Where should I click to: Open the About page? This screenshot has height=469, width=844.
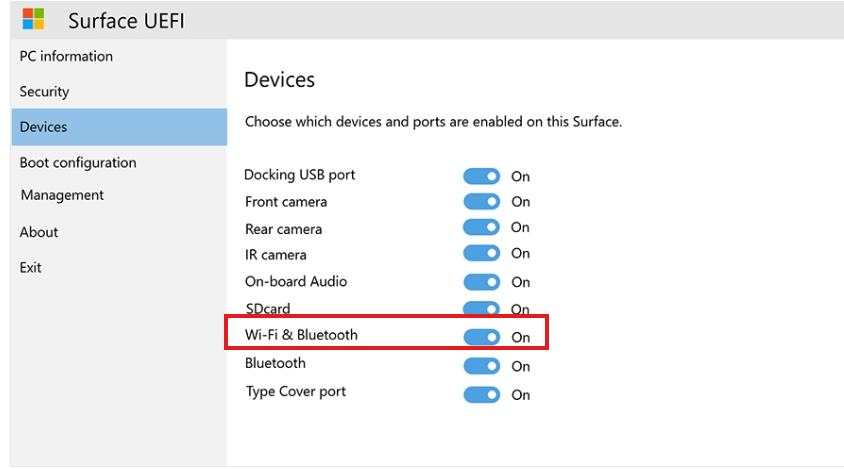click(x=39, y=232)
